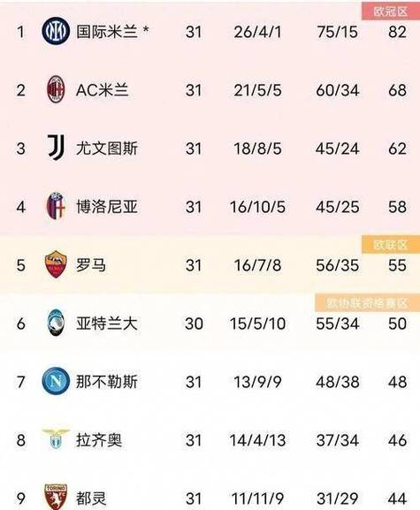Screen dimensions: 420x510
Task: Select the 亚特兰大 row with 30 matches
Action: [210, 323]
